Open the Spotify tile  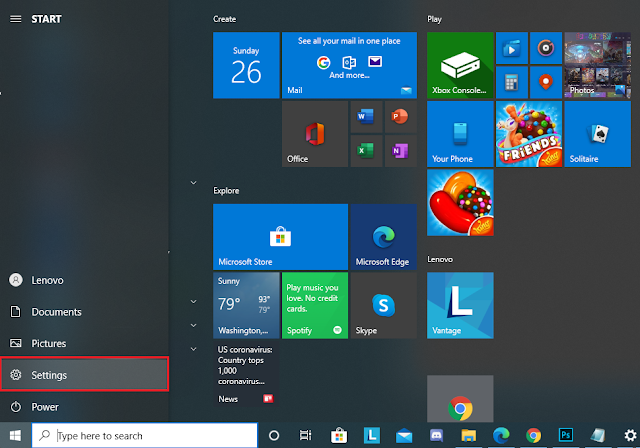(315, 305)
